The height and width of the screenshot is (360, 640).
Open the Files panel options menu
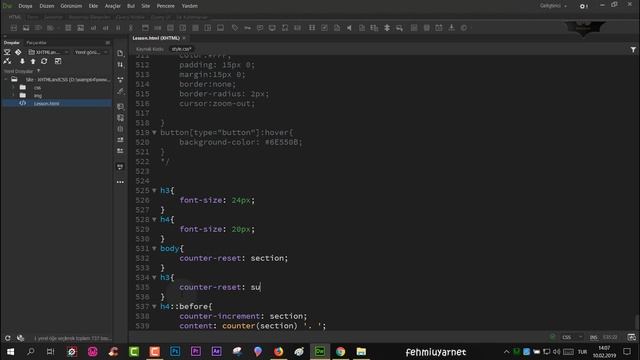click(x=108, y=42)
